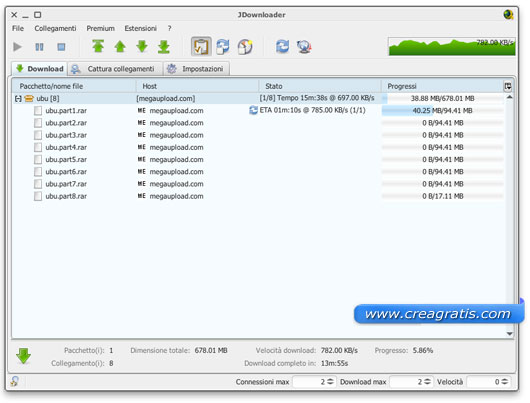Select file ubu.part1.rar
This screenshot has width=530, height=403.
pyautogui.click(x=66, y=111)
